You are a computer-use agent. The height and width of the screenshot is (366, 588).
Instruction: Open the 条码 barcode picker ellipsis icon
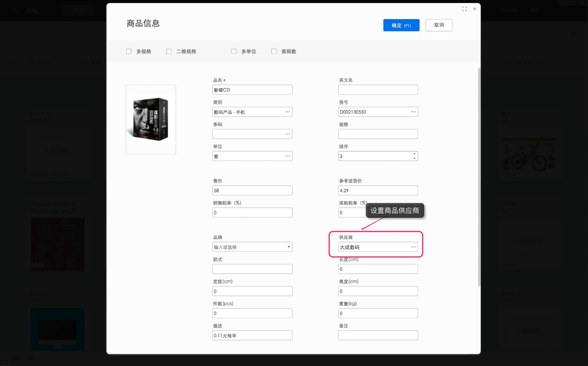[288, 134]
